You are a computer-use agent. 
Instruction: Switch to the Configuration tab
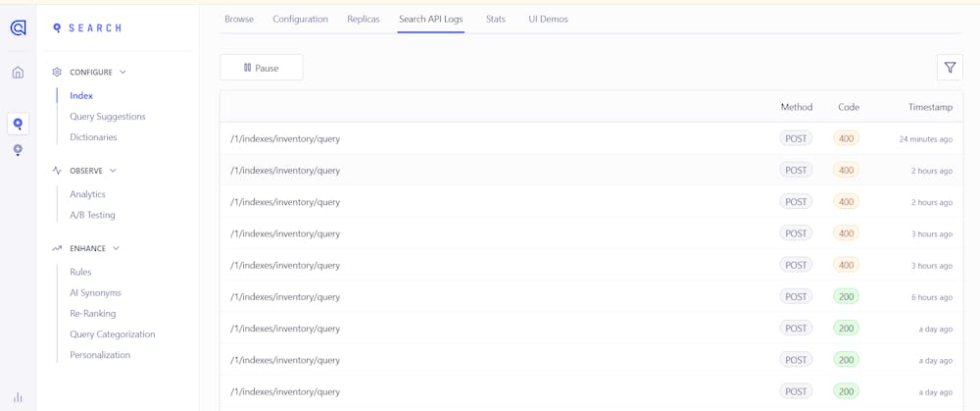click(301, 20)
